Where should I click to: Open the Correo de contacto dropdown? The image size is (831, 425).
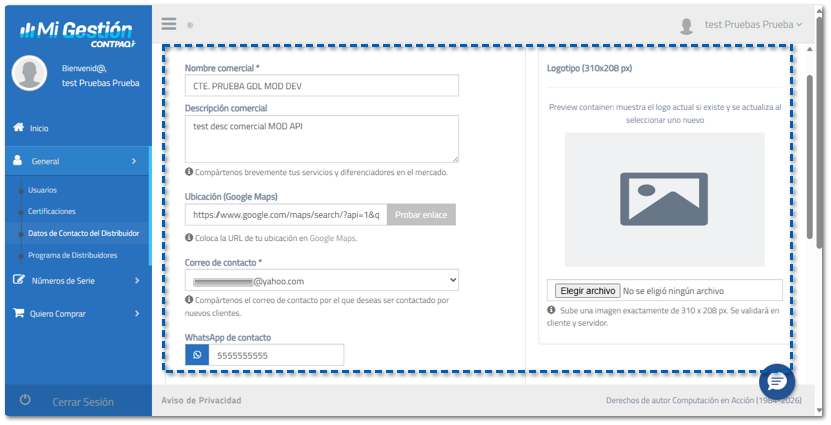[x=321, y=281]
